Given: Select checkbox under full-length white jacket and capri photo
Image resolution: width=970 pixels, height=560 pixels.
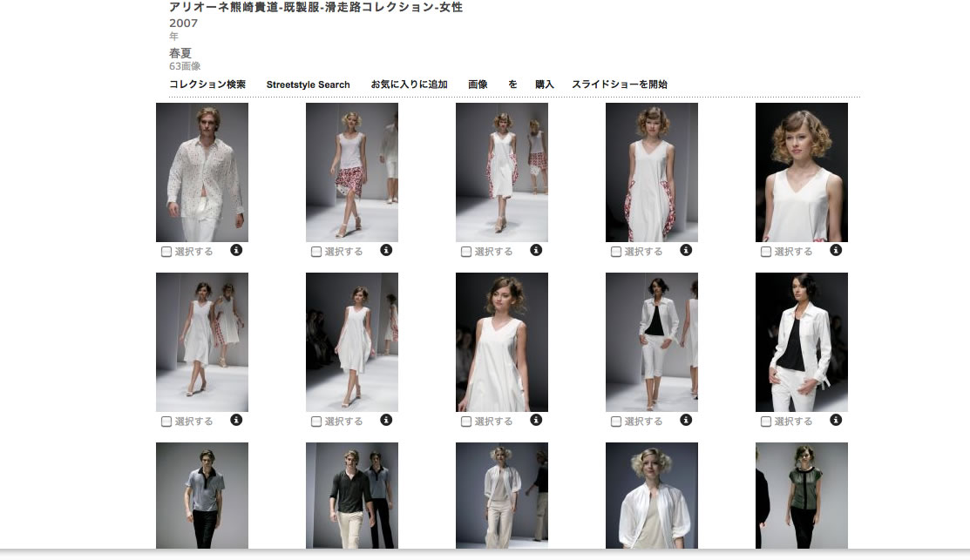Looking at the screenshot, I should (615, 422).
